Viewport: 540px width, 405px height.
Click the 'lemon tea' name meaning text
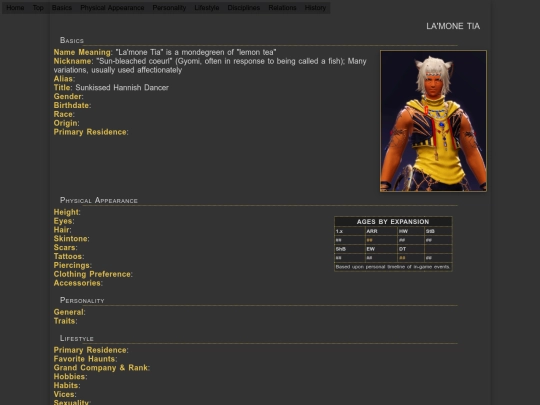pos(196,52)
